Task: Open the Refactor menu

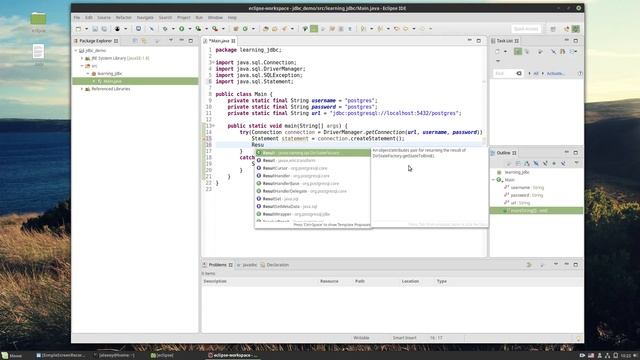Action: point(123,18)
